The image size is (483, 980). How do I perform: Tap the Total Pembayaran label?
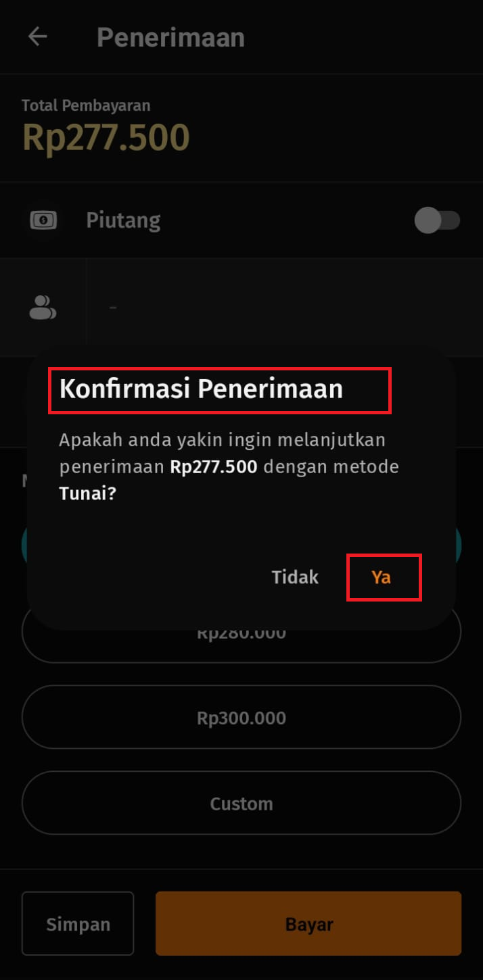(86, 105)
